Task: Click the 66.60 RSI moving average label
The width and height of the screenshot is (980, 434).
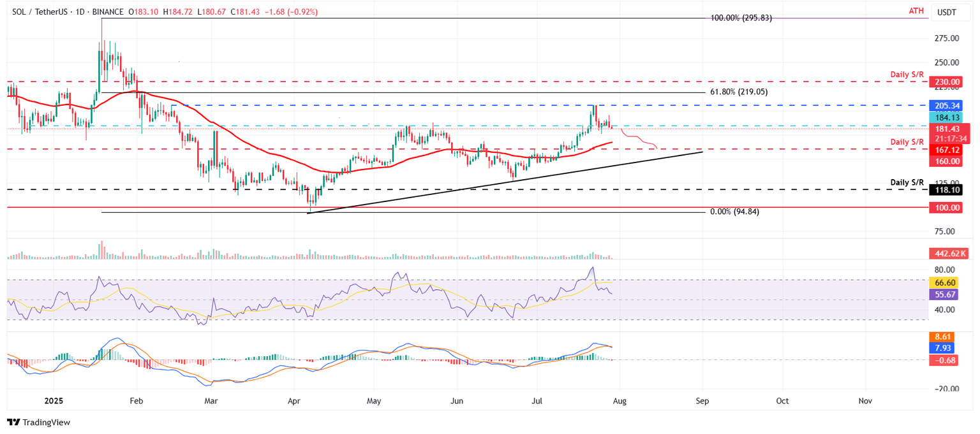Action: coord(945,282)
